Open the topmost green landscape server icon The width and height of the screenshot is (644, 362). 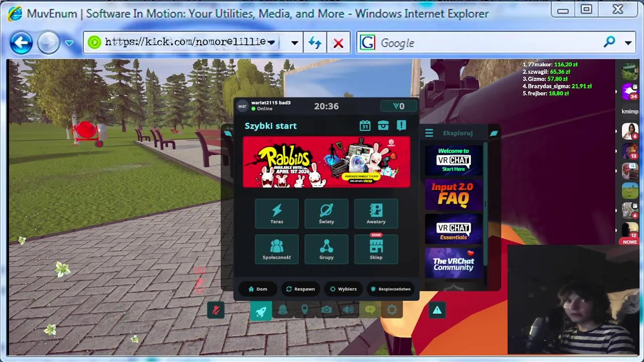click(629, 71)
